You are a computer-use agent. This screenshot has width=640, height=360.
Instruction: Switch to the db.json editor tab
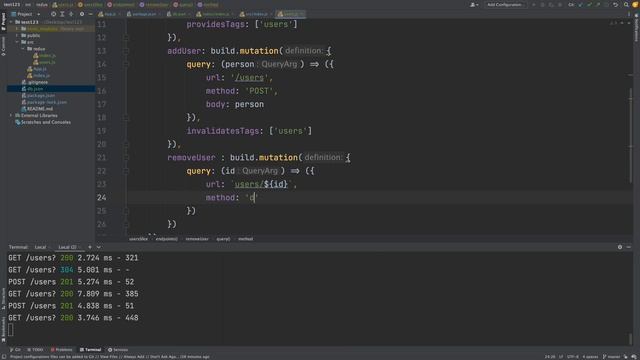pyautogui.click(x=179, y=14)
